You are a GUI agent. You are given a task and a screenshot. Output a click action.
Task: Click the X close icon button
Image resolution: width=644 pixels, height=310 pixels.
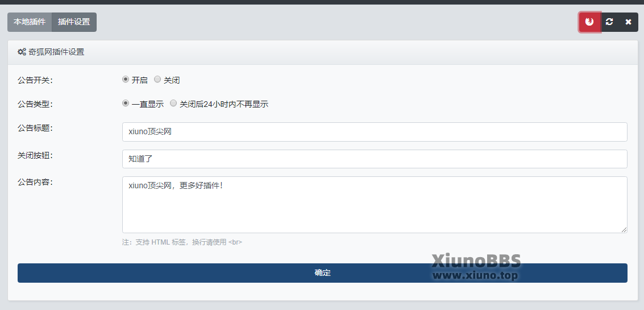tap(629, 22)
